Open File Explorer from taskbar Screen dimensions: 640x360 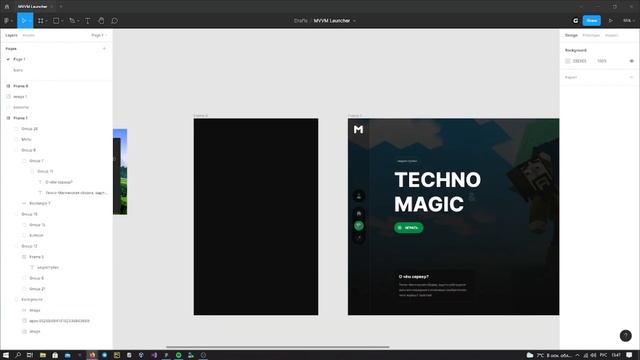[x=42, y=355]
